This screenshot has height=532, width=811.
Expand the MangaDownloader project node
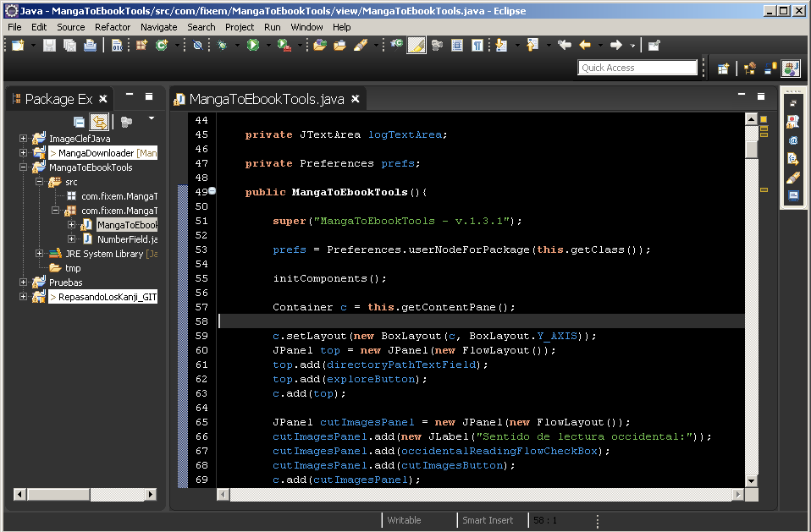click(23, 153)
